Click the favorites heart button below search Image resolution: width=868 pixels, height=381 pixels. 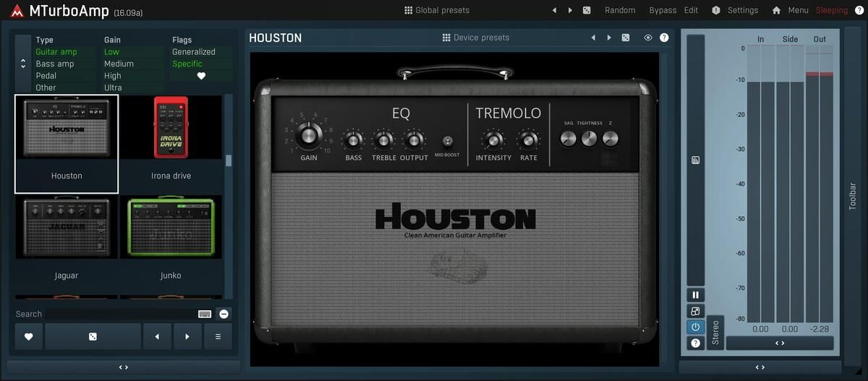pos(29,337)
